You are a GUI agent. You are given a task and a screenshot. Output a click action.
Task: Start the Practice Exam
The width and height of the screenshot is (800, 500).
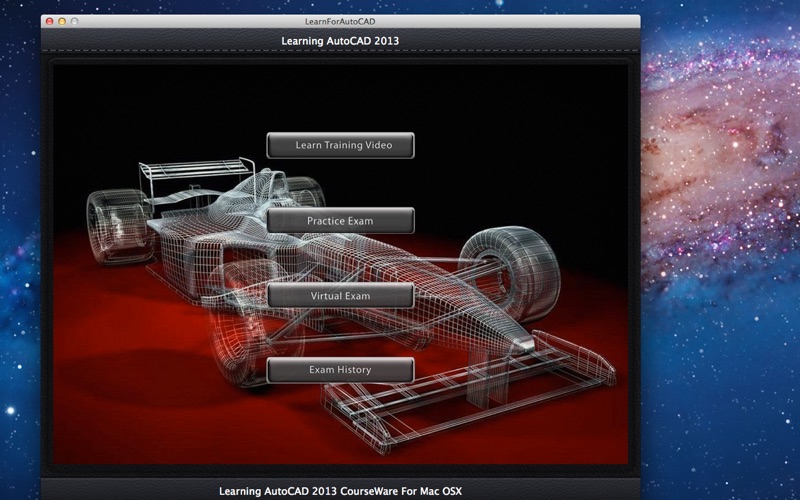point(340,220)
